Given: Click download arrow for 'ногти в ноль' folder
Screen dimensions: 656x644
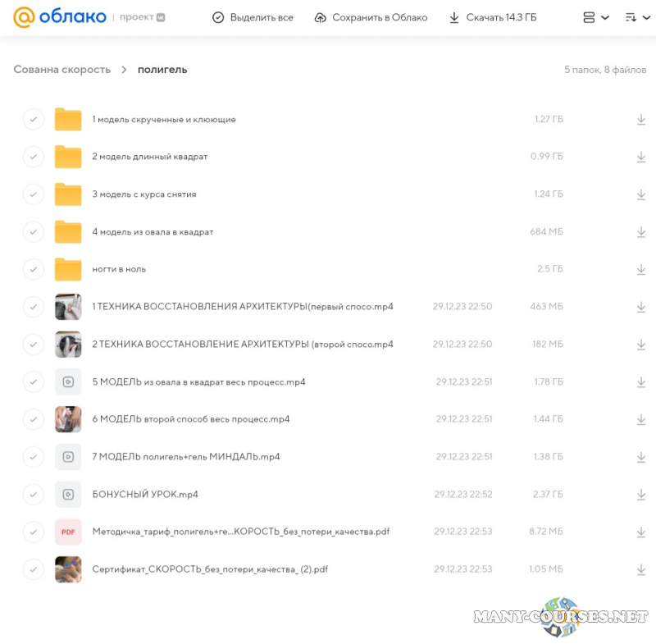Looking at the screenshot, I should (x=640, y=269).
